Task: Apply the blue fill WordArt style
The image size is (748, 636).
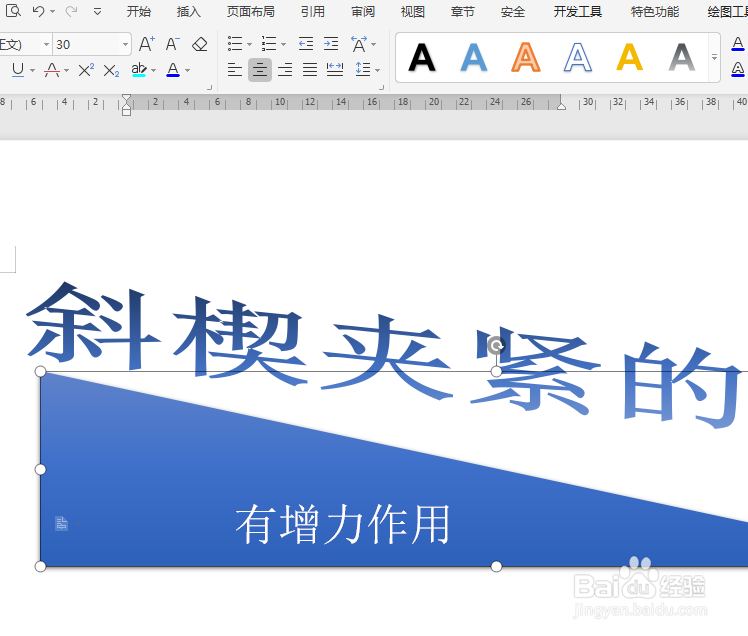Action: (474, 57)
